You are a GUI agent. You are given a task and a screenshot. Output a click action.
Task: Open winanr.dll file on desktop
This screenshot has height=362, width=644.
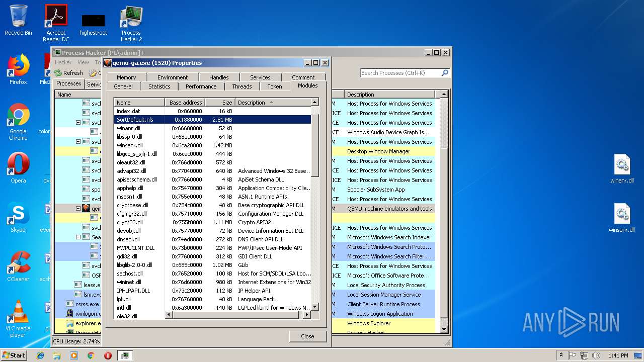click(622, 169)
